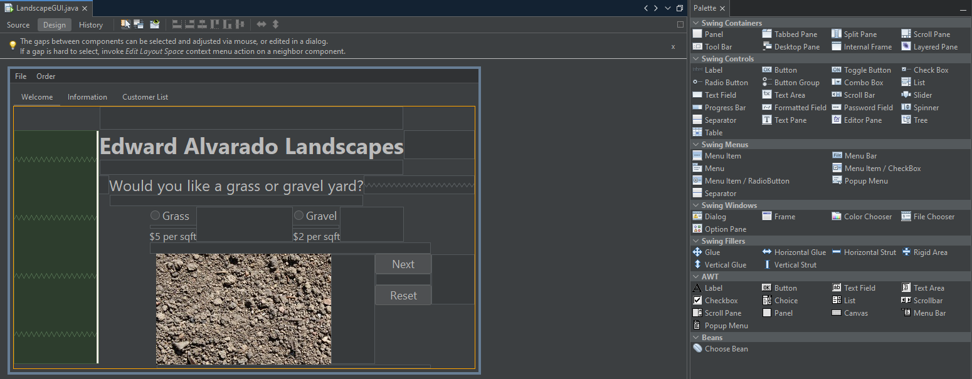The image size is (972, 379).
Task: Pick Radio Button from Swing Controls
Action: [720, 82]
